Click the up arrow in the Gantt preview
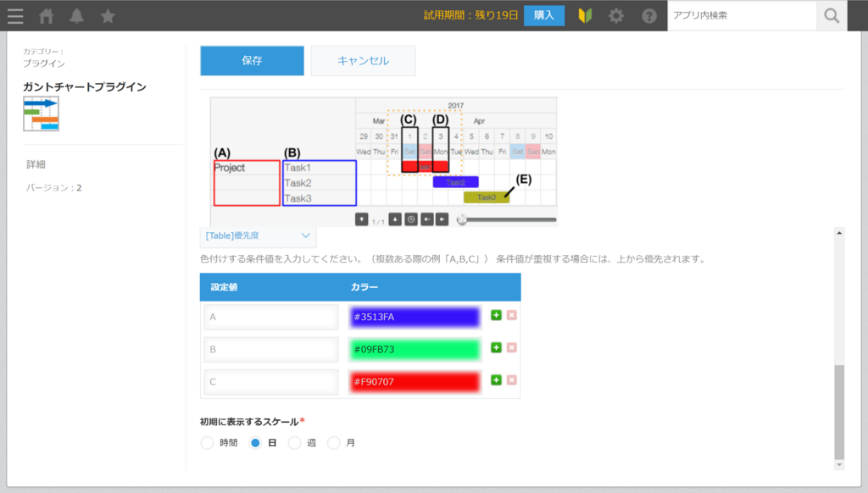Viewport: 868px width, 493px height. tap(361, 219)
